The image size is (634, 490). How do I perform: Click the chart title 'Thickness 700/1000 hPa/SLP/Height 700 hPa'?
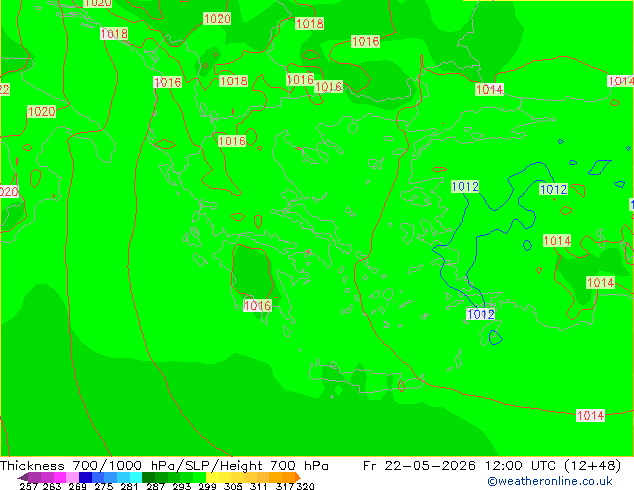(164, 466)
